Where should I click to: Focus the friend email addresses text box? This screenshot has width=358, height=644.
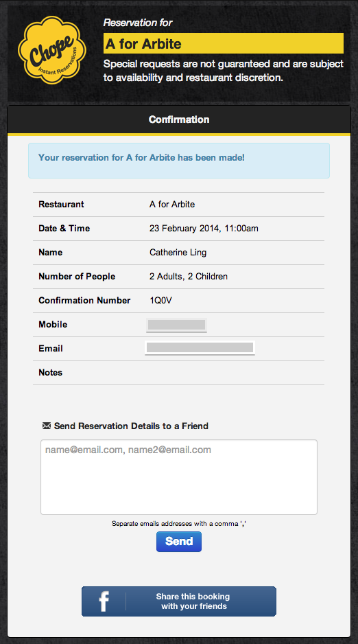pos(179,477)
